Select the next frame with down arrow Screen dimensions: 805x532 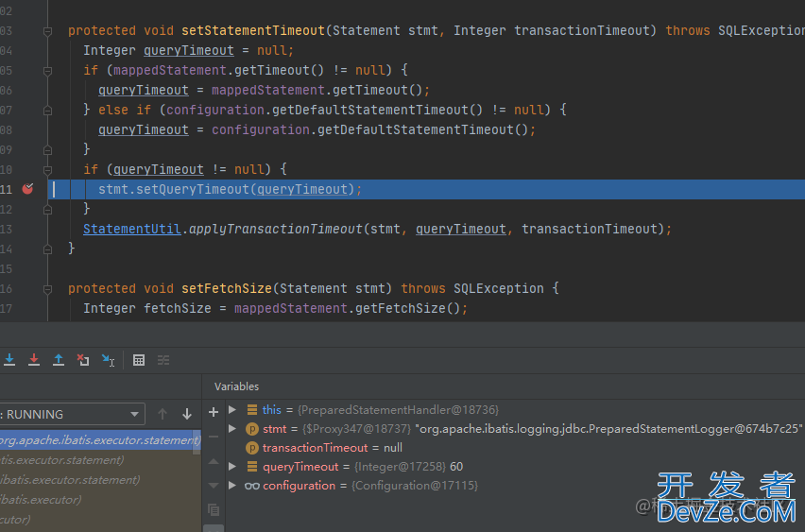187,414
